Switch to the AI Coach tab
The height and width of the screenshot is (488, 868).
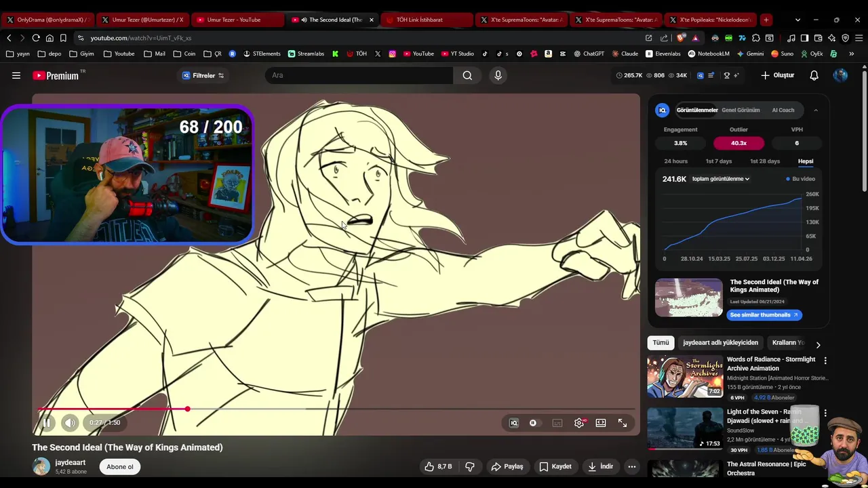[x=783, y=110]
